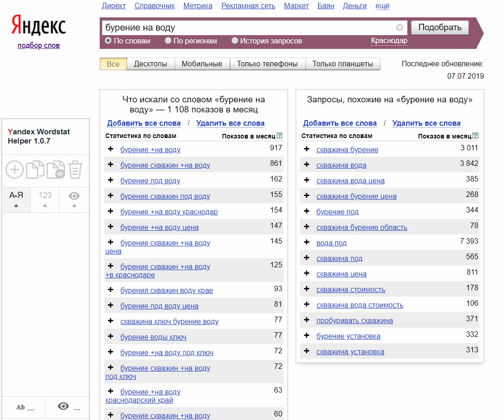Add phrase бурение +на воду with plus
This screenshot has height=420, width=504.
coord(111,149)
